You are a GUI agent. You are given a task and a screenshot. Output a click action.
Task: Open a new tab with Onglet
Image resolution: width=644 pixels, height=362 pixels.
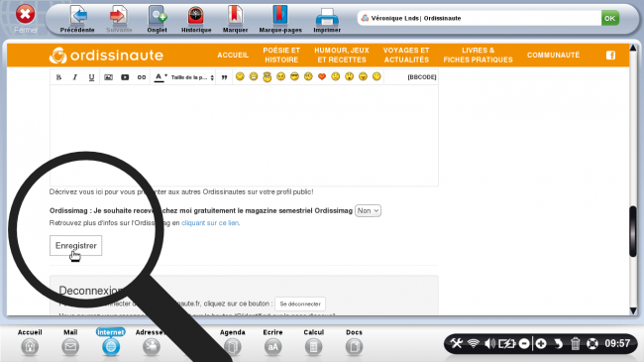158,19
